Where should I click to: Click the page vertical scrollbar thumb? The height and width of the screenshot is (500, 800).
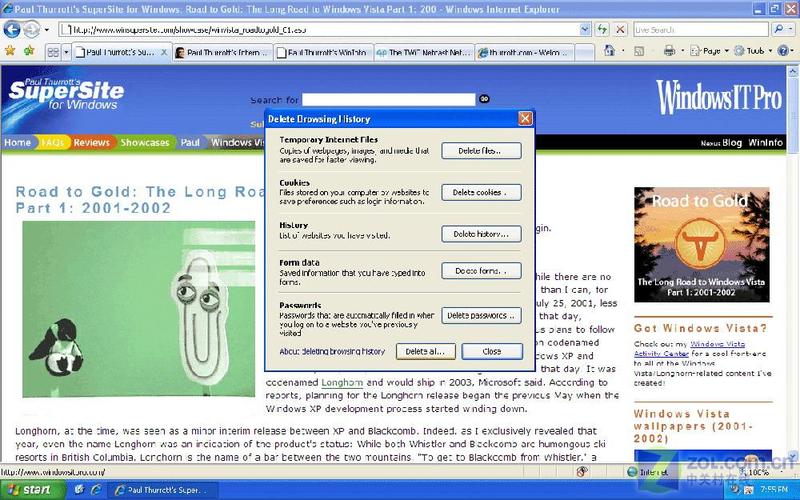click(793, 115)
